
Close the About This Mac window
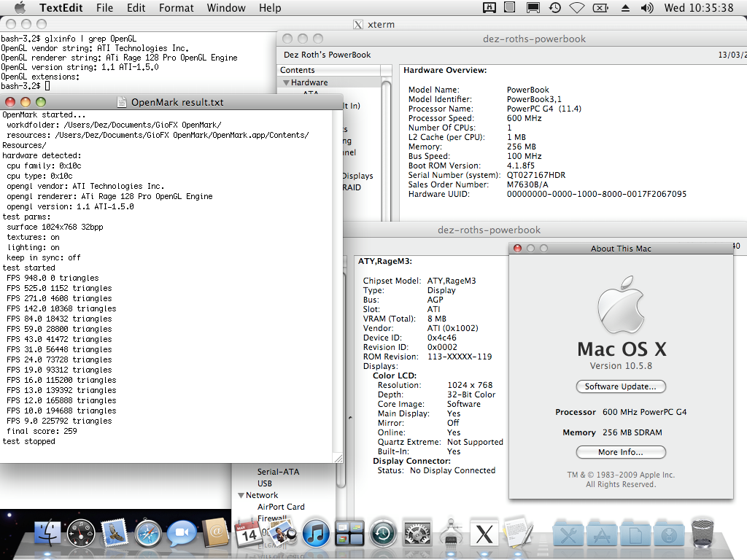(x=517, y=248)
